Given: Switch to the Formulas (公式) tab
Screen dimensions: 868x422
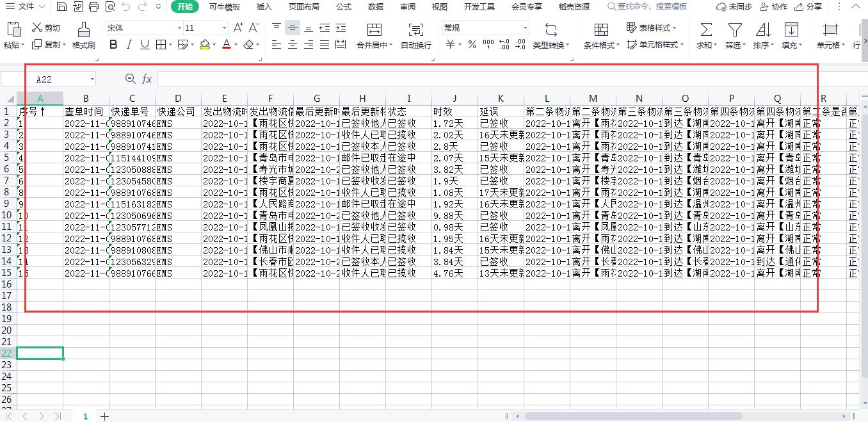Looking at the screenshot, I should (344, 7).
